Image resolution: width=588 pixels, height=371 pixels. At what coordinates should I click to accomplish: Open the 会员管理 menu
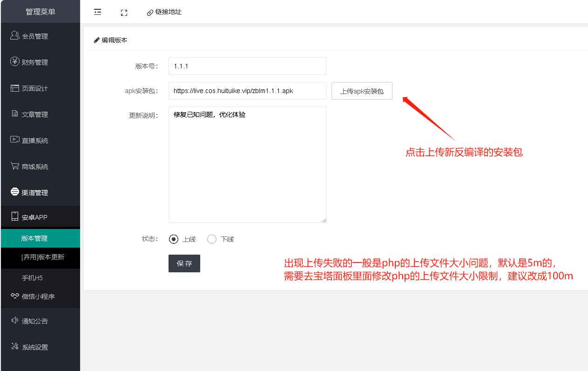[40, 36]
